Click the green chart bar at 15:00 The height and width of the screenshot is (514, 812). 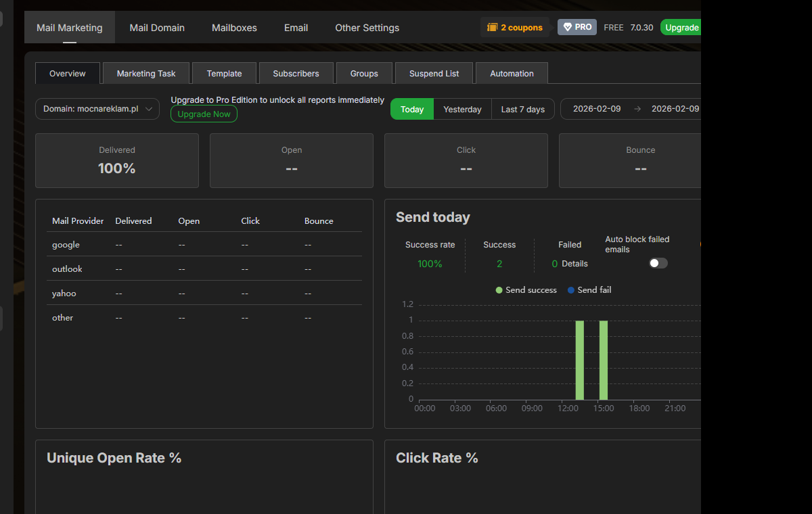click(604, 360)
